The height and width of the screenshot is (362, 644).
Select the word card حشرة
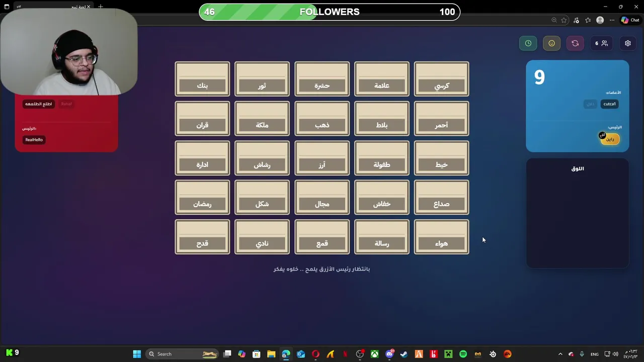coord(322,79)
